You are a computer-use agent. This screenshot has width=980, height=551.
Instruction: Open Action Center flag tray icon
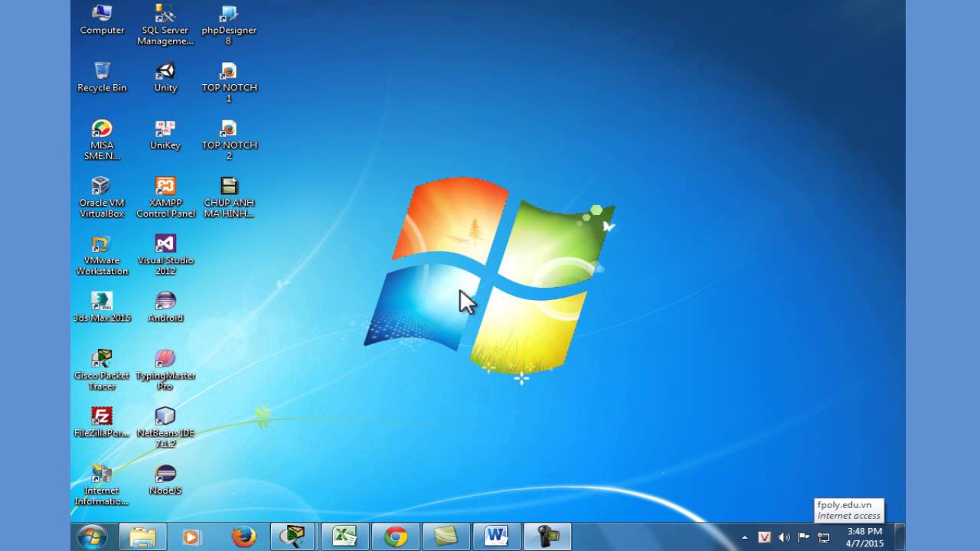click(x=804, y=537)
